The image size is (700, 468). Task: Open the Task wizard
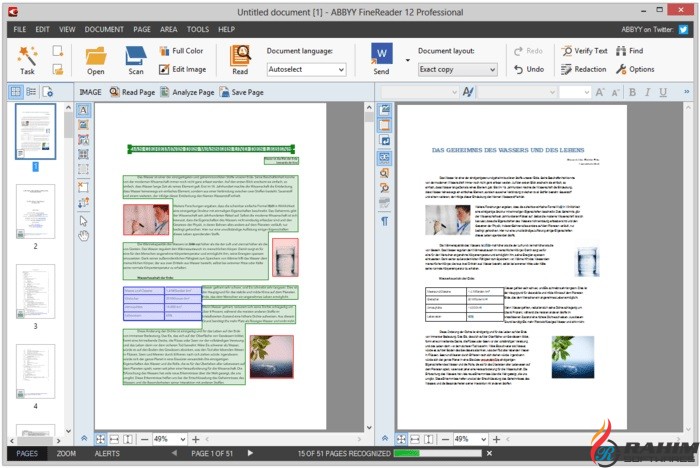pos(27,59)
